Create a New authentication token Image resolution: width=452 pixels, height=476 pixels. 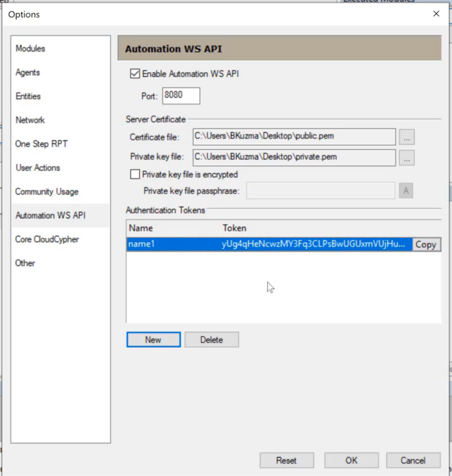coord(153,340)
